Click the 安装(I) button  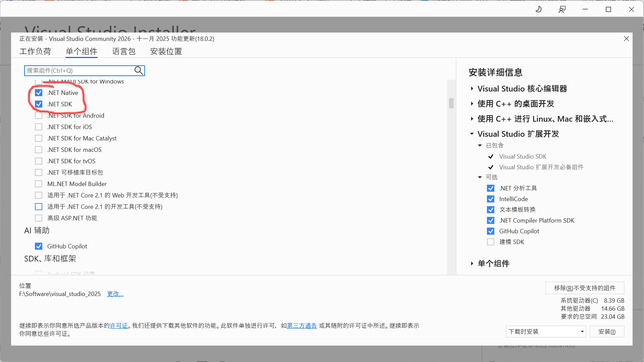click(607, 331)
